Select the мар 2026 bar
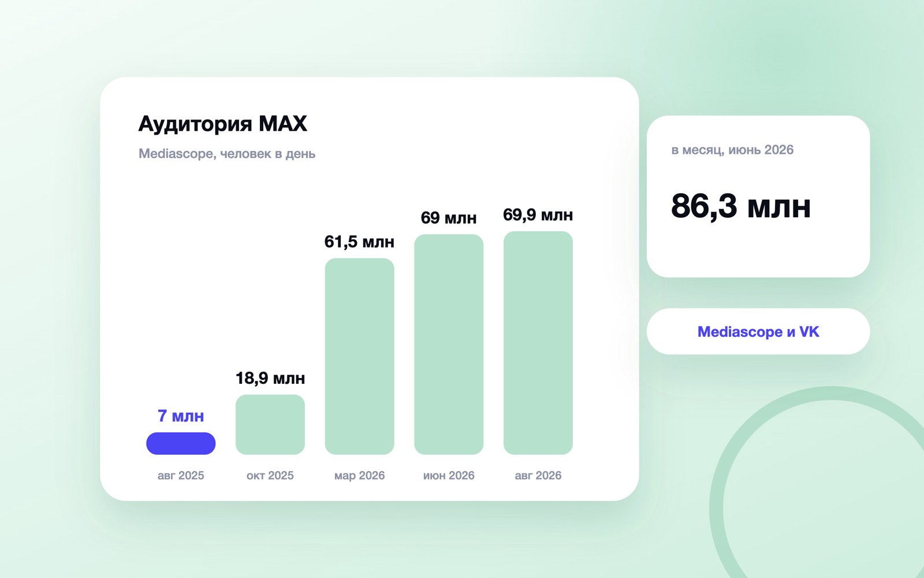Image resolution: width=924 pixels, height=578 pixels. coord(359,356)
